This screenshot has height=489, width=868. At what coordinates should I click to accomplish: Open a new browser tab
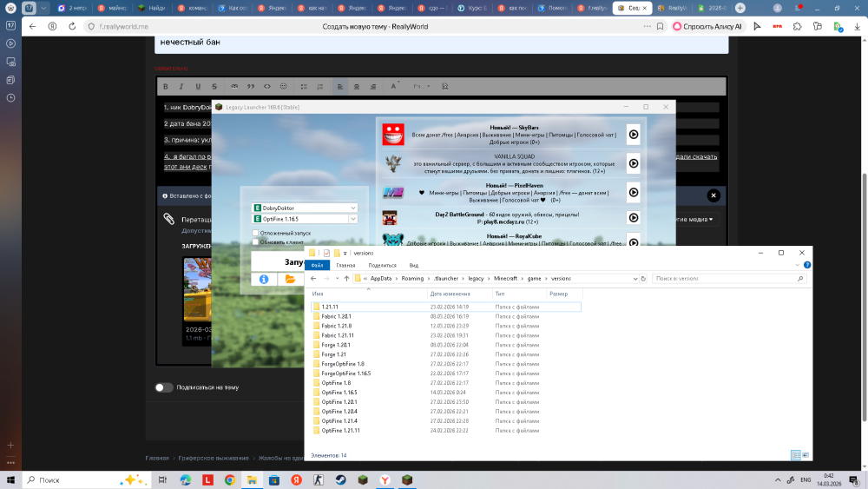click(740, 8)
